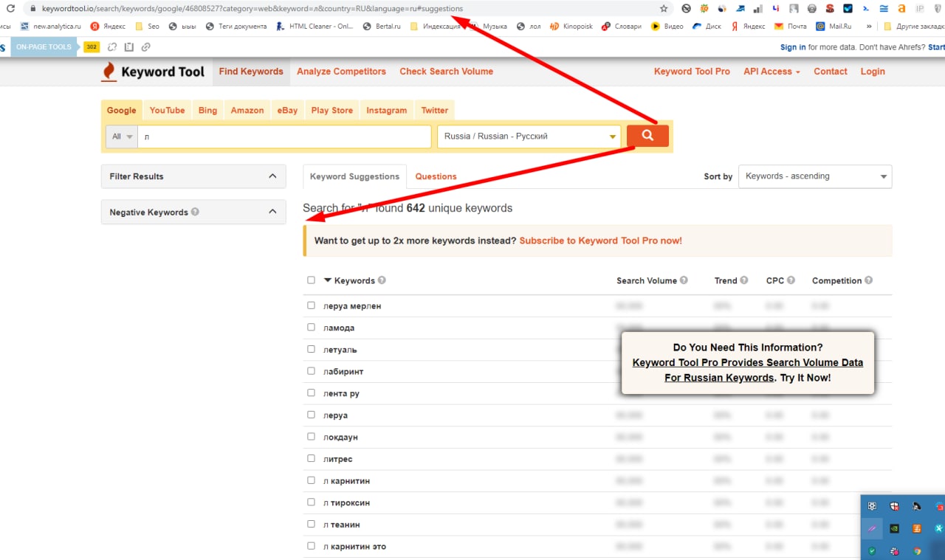Switch to the Bing search tab
945x560 pixels.
pos(207,110)
